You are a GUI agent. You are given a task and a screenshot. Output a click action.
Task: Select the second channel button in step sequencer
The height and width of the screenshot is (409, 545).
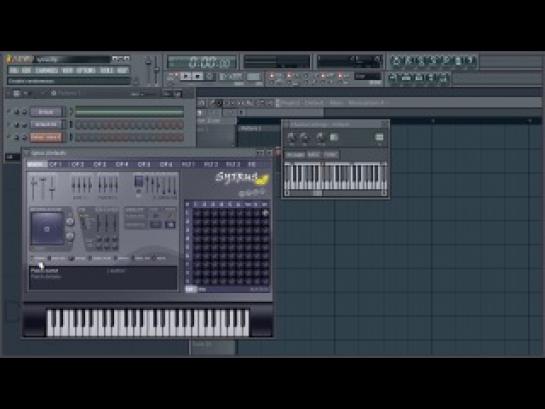coord(46,124)
